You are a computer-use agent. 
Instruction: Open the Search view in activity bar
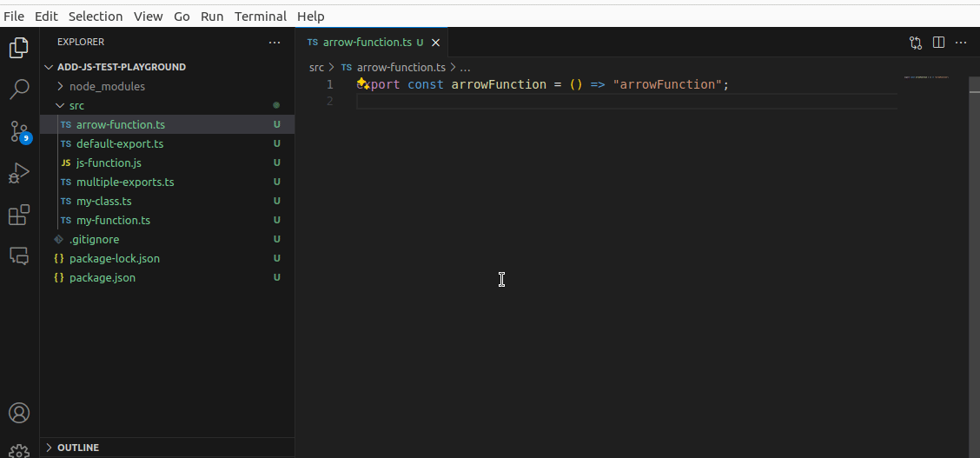pyautogui.click(x=19, y=90)
